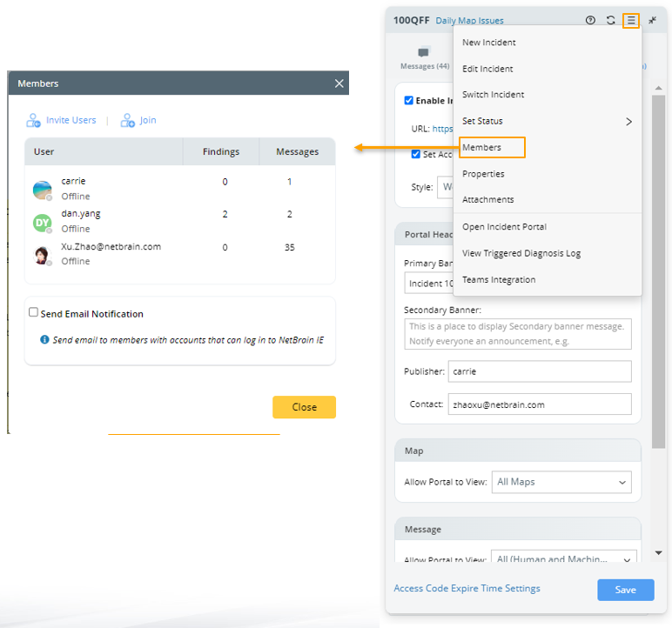
Task: Open Attachments from the menu
Action: 548,200
